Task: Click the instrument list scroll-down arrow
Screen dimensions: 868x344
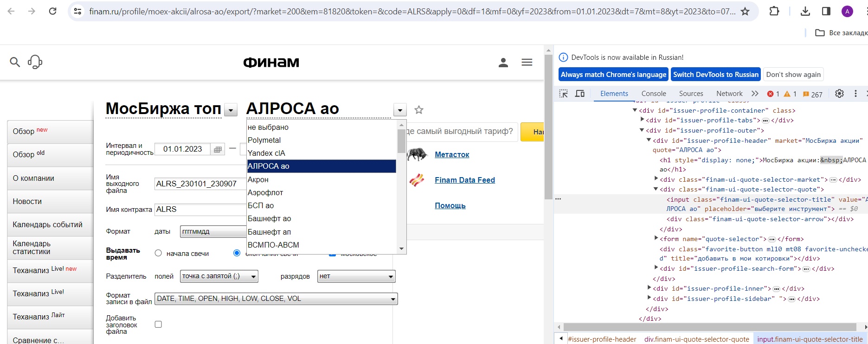Action: pyautogui.click(x=401, y=249)
